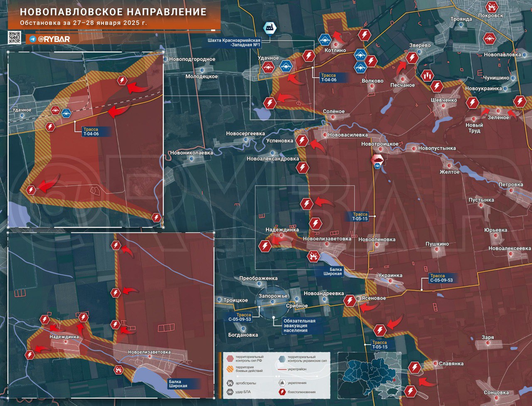The height and width of the screenshot is (406, 532).
Task: Click the артобстрелы legend icon
Action: click(x=230, y=383)
